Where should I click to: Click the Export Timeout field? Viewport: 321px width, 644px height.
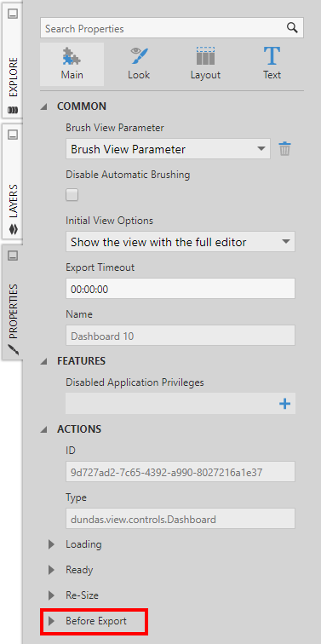181,289
